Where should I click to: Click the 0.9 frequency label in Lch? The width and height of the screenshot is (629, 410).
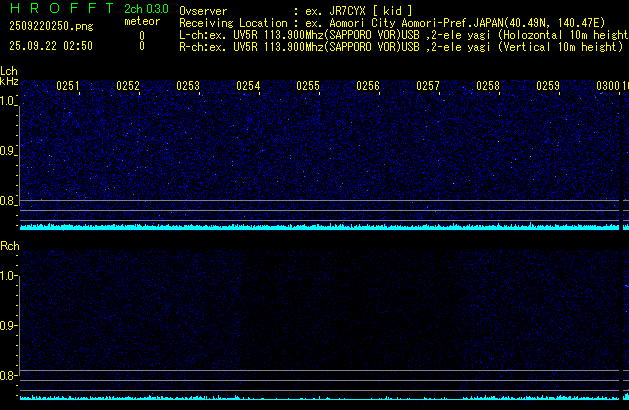pos(9,151)
